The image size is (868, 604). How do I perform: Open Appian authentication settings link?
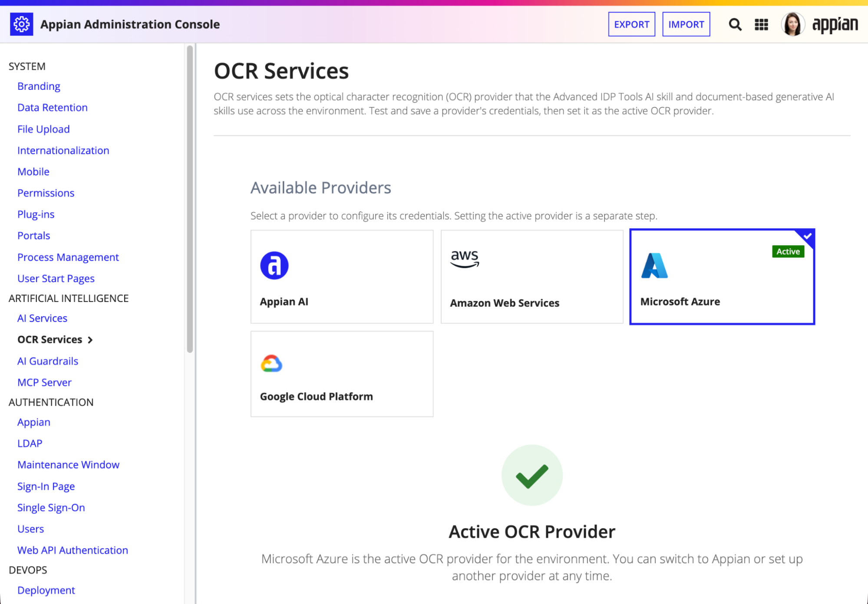pos(34,422)
